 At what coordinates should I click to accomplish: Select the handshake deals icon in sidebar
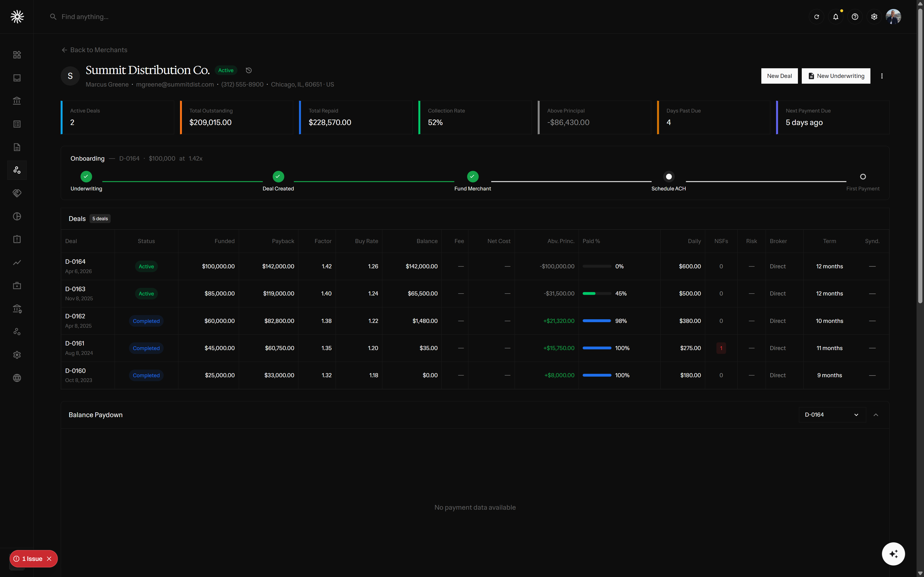[17, 193]
